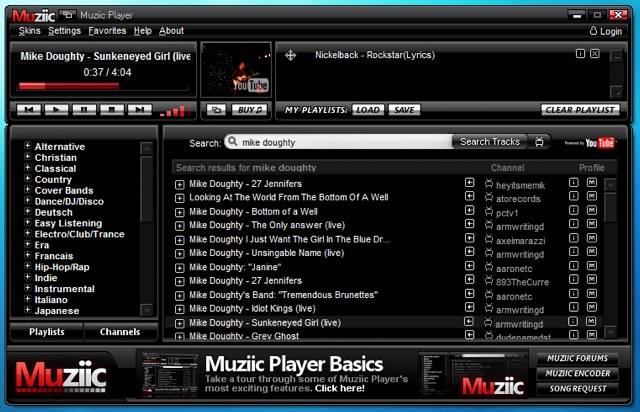Skip to previous track button
Image resolution: width=640 pixels, height=412 pixels.
tap(29, 110)
